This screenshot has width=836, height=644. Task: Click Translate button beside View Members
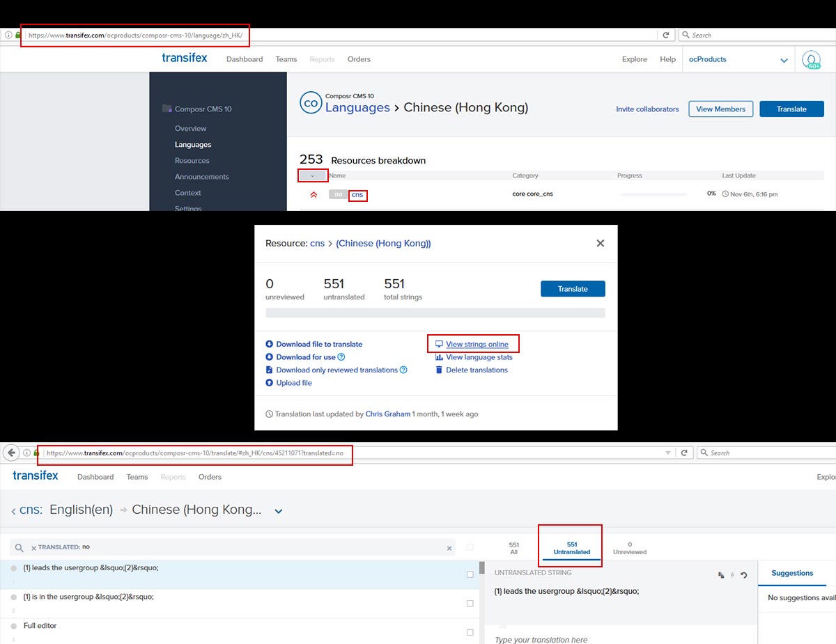[x=791, y=109]
